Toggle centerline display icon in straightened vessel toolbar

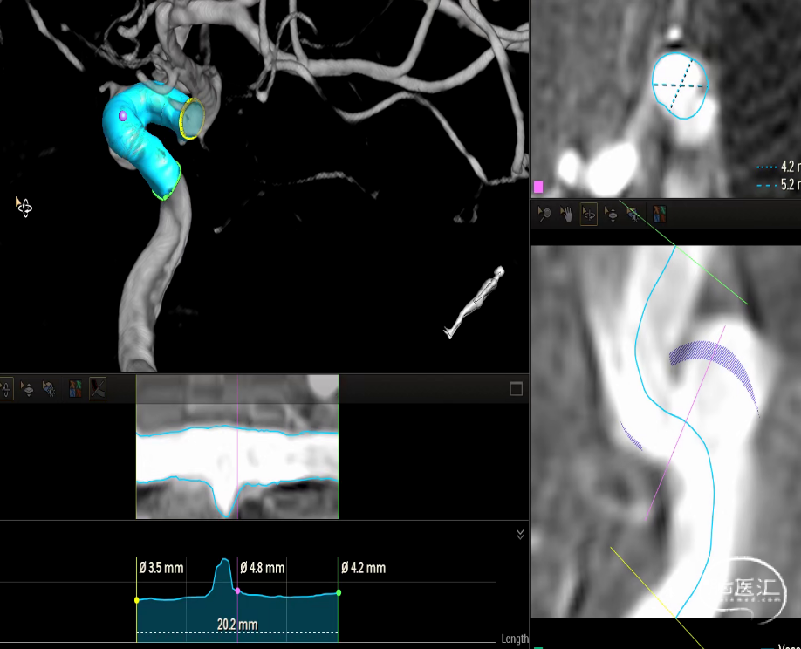(98, 389)
